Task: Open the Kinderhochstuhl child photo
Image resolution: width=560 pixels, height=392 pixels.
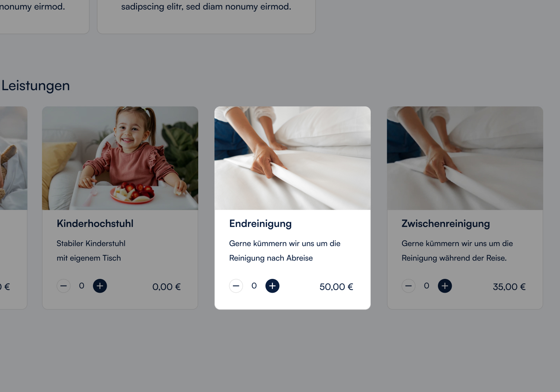Action: pos(120,158)
